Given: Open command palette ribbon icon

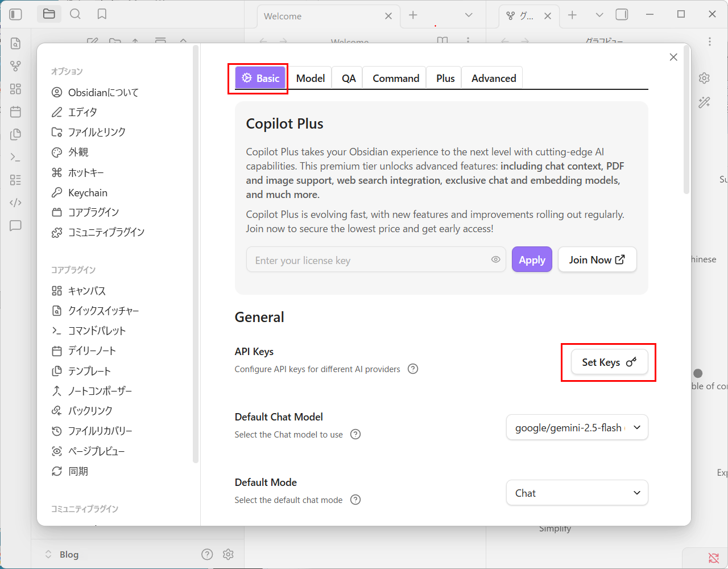Looking at the screenshot, I should click(x=15, y=157).
